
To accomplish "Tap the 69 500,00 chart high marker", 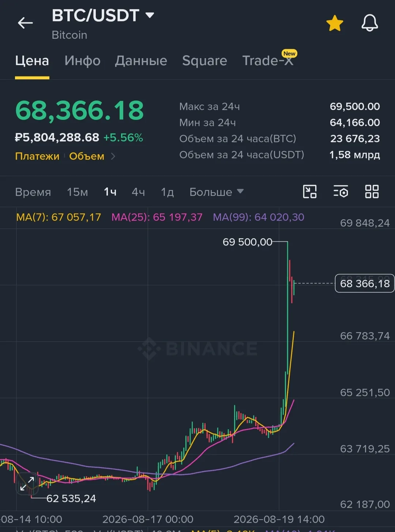I will (x=248, y=242).
